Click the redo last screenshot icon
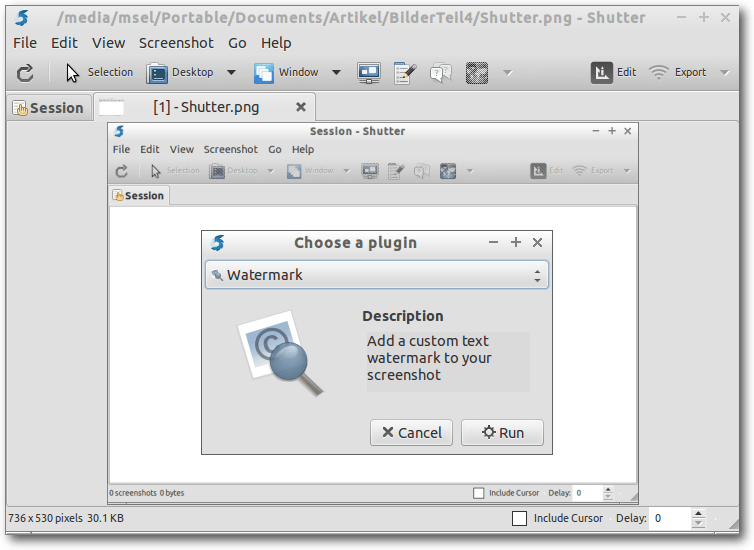The width and height of the screenshot is (754, 550). click(x=25, y=73)
